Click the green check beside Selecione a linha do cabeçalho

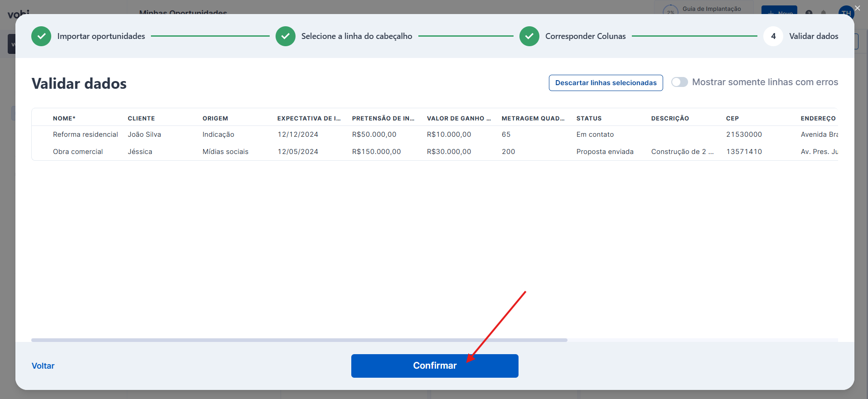(286, 36)
